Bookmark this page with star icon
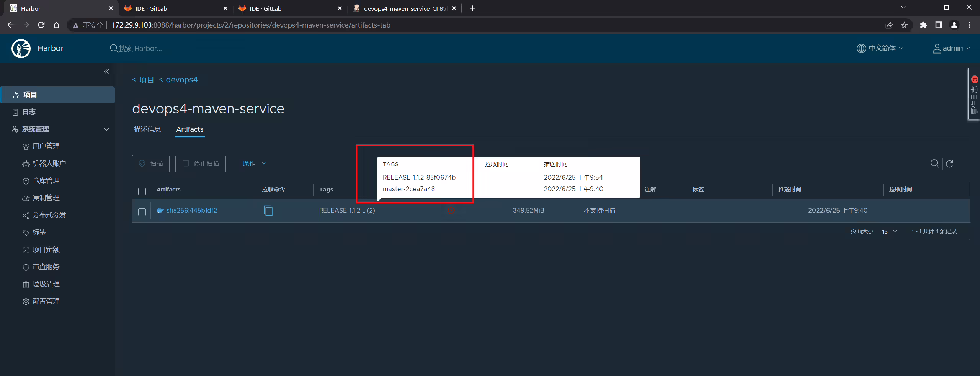 click(904, 25)
